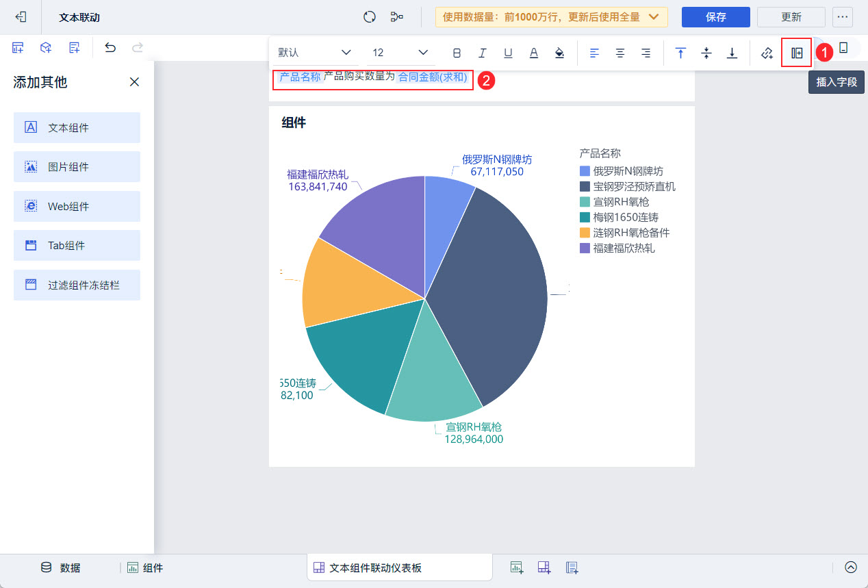
Task: Click the 组件 chart title
Action: point(294,123)
